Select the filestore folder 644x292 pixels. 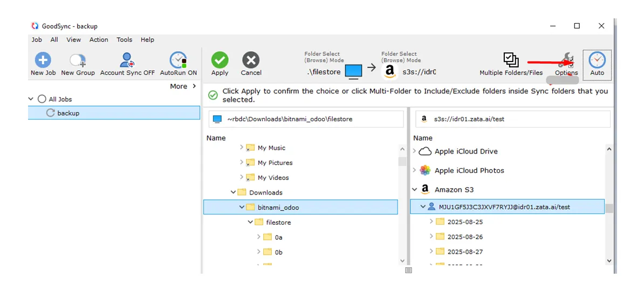278,223
